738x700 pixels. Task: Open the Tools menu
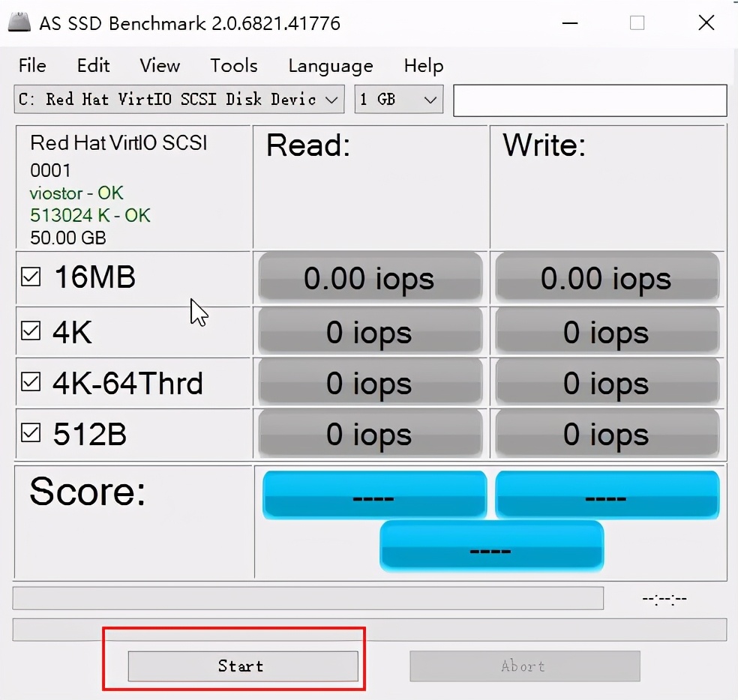(x=234, y=65)
